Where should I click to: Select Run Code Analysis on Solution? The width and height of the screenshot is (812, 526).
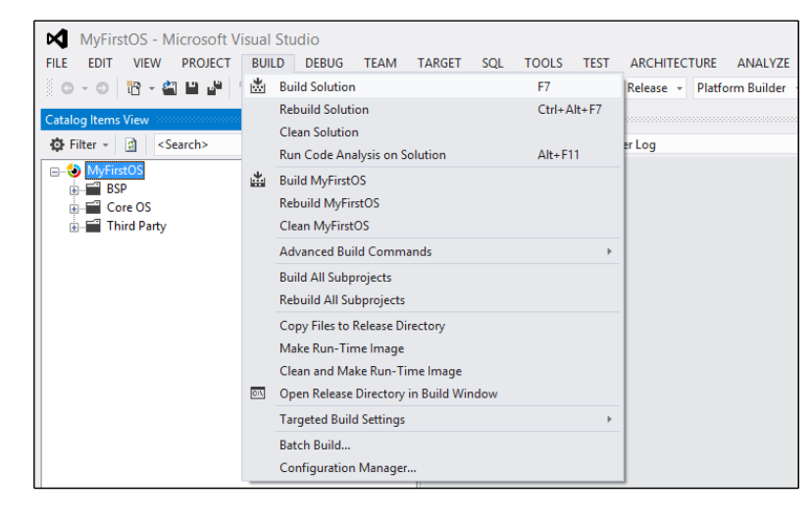(x=432, y=155)
